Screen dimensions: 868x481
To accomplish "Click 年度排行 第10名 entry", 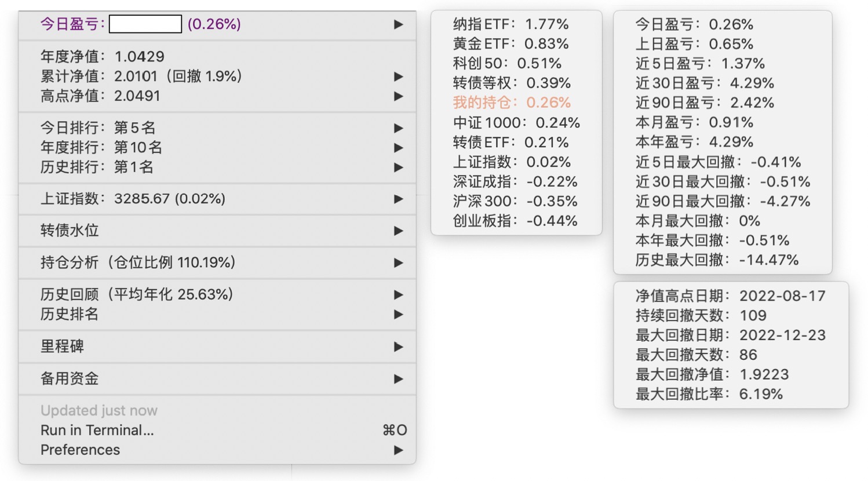I will click(x=101, y=148).
